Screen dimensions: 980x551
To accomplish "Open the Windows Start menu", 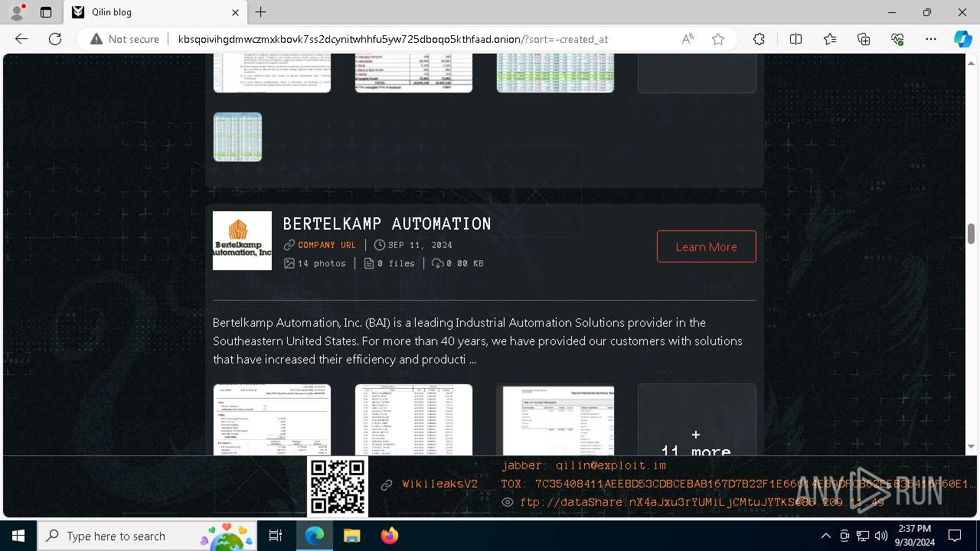I will [18, 536].
